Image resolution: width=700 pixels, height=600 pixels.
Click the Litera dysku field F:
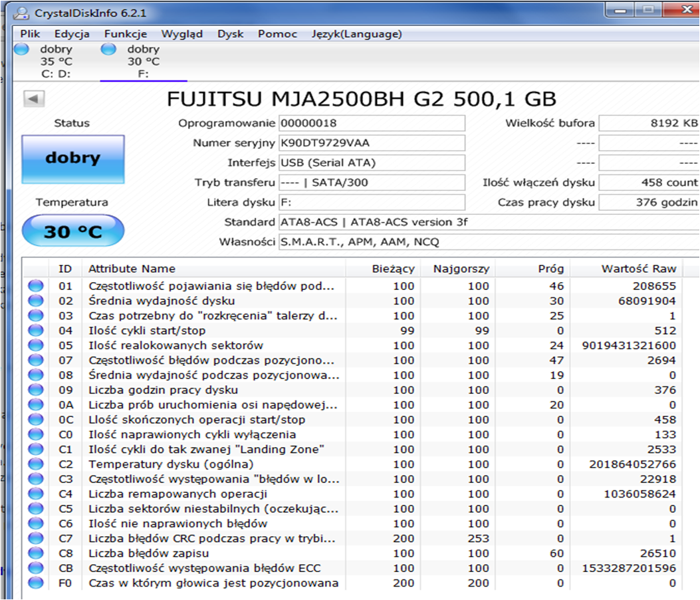coord(372,202)
